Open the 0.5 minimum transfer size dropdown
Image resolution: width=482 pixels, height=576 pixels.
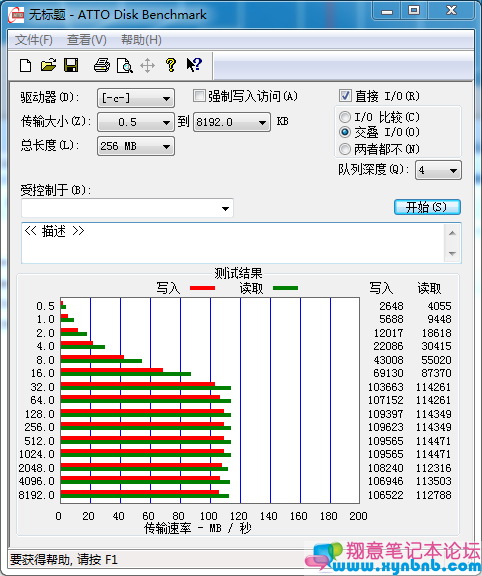click(136, 122)
